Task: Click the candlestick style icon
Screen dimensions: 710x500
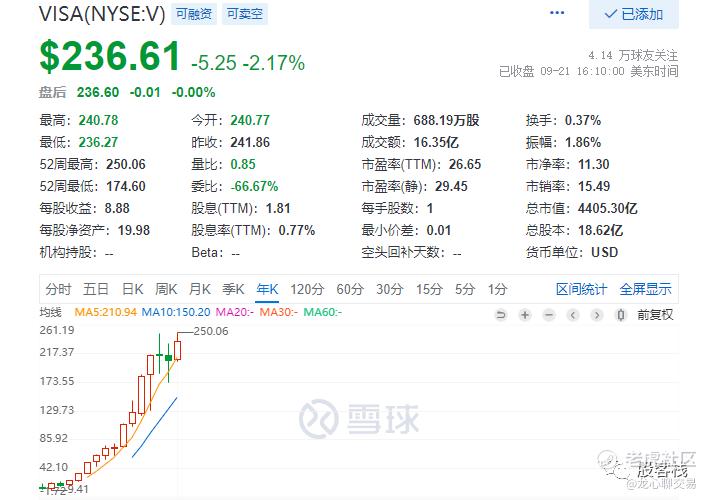Action: (621, 314)
